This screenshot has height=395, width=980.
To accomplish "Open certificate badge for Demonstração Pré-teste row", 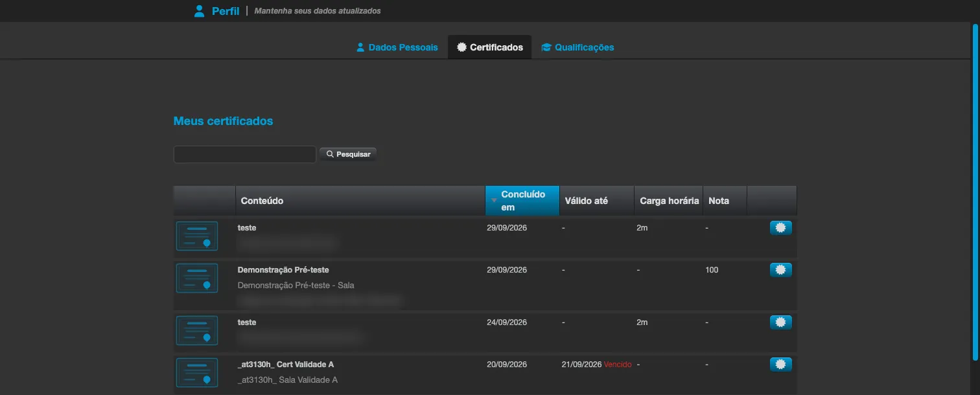I will [x=780, y=270].
